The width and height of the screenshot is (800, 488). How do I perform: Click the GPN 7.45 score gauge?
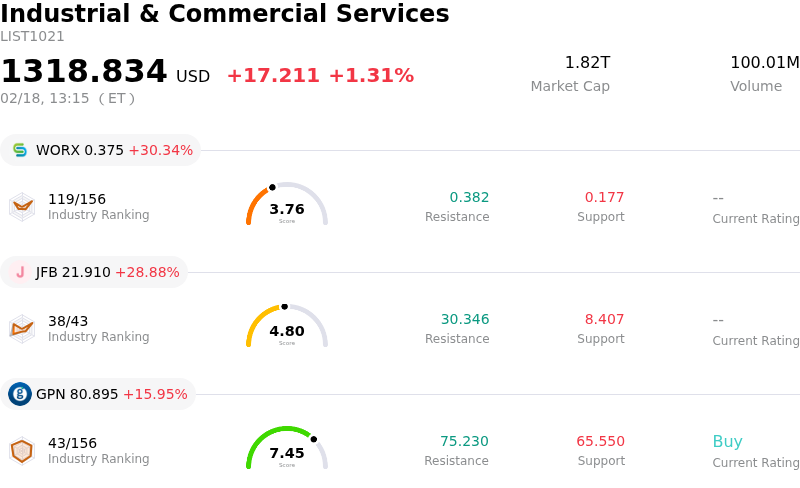tap(287, 450)
